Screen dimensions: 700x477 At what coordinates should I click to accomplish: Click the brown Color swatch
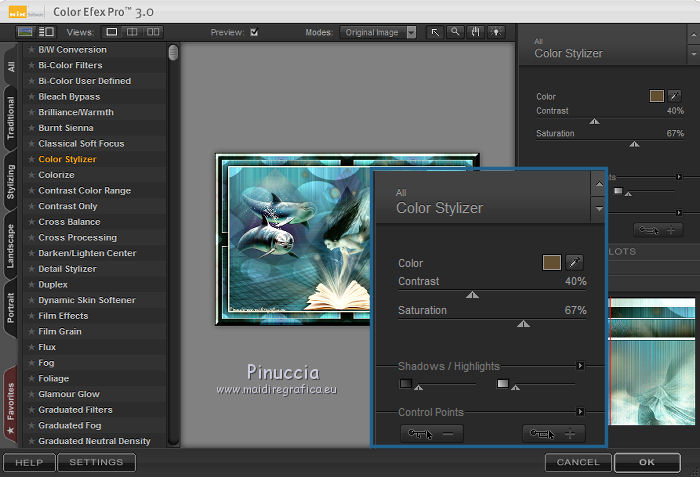551,263
